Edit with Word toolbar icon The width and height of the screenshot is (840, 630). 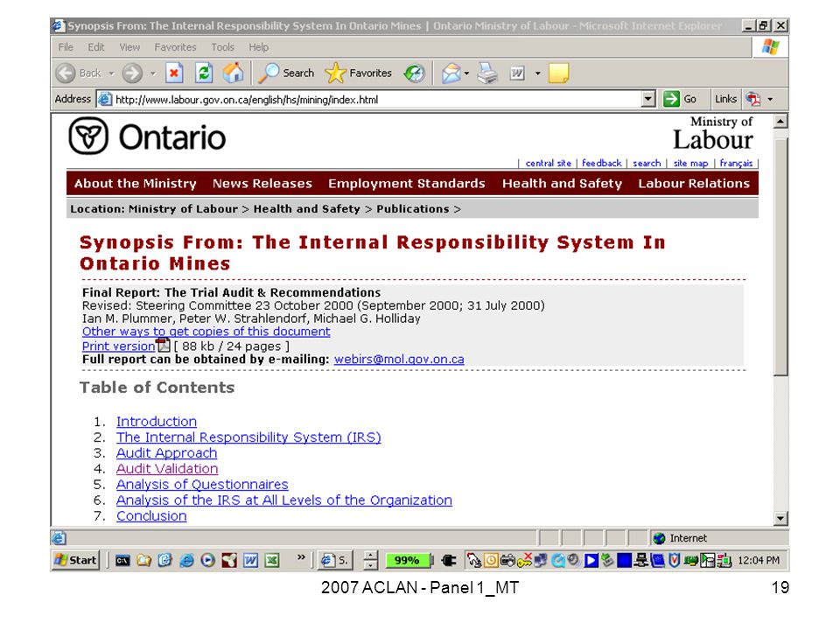click(517, 73)
